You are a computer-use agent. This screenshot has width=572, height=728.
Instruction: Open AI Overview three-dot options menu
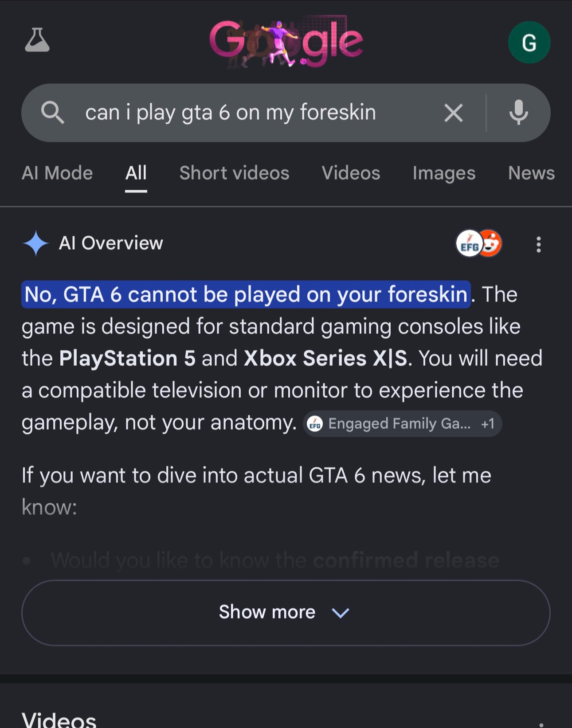pyautogui.click(x=538, y=244)
